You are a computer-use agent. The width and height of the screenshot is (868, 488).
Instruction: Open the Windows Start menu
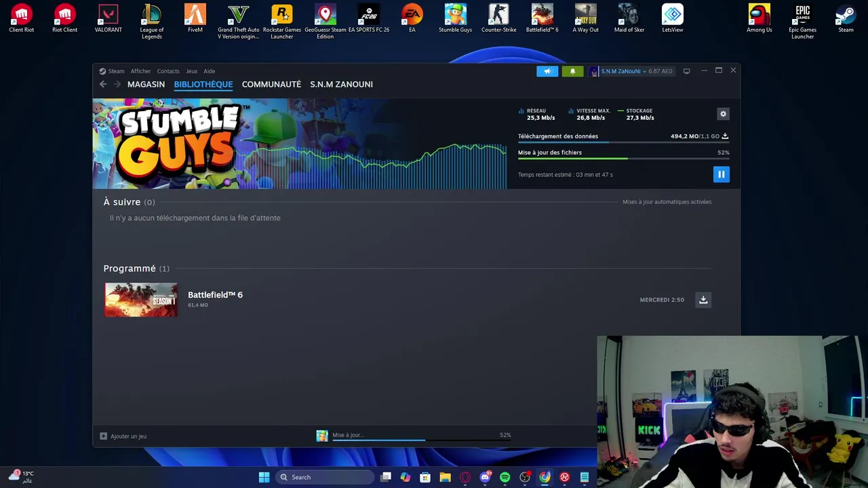click(x=264, y=477)
